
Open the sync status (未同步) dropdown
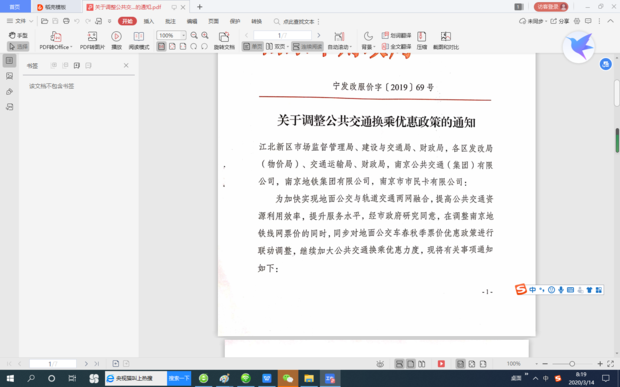click(533, 21)
